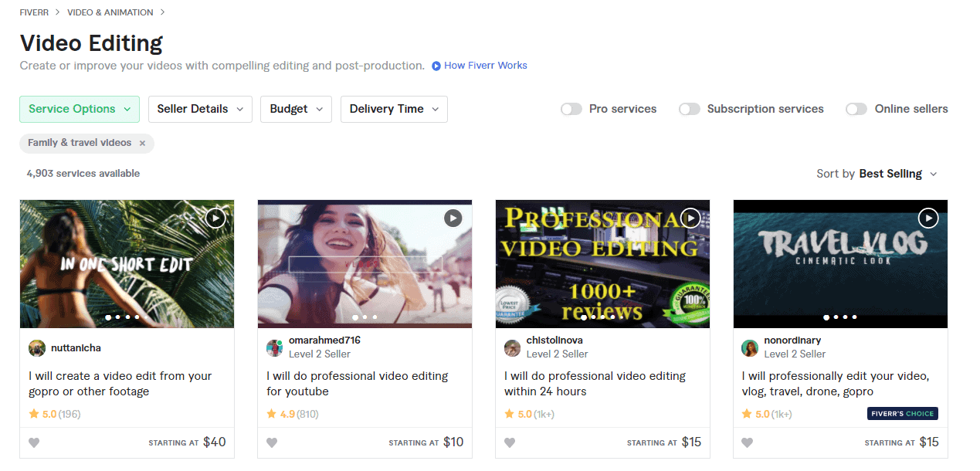This screenshot has height=471, width=980.
Task: Select the third carousel dot on first gig
Action: tap(127, 317)
